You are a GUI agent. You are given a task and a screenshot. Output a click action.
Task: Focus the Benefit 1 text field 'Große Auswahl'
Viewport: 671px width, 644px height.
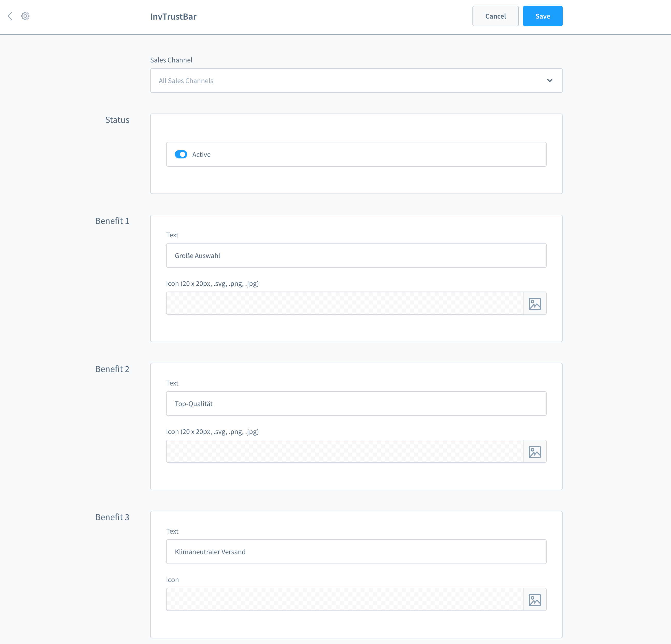coord(356,255)
